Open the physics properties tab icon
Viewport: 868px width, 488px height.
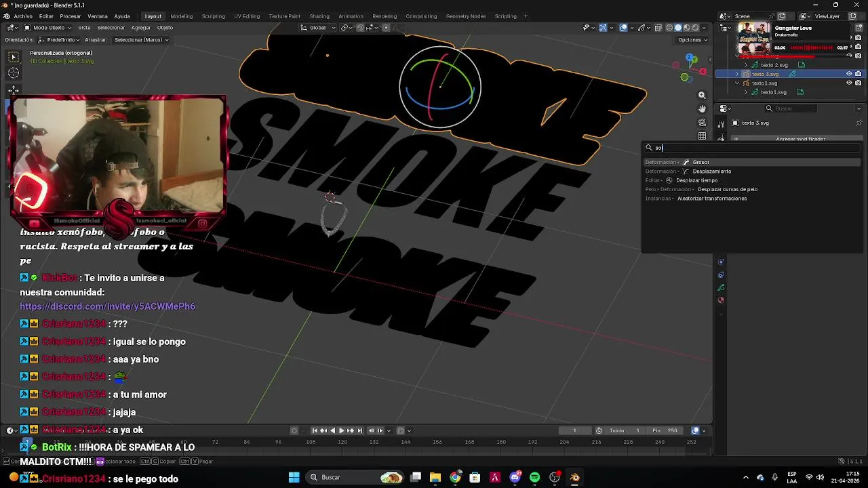point(721,262)
